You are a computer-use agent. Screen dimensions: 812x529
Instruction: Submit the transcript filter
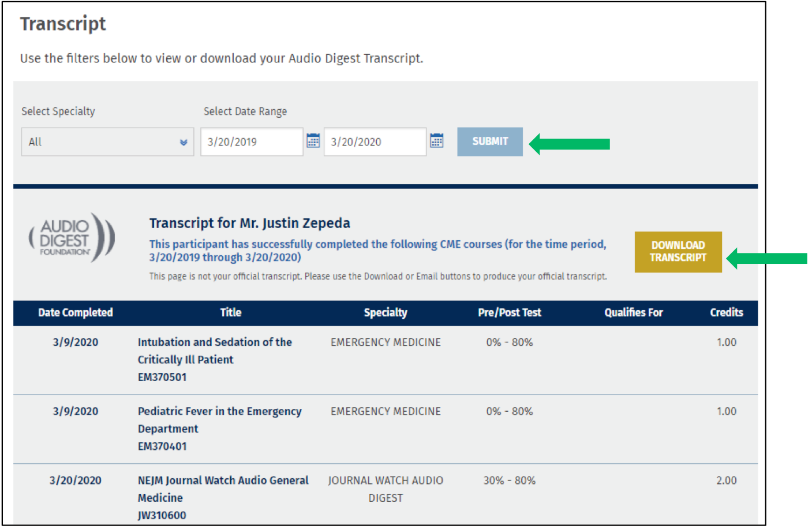tap(490, 141)
